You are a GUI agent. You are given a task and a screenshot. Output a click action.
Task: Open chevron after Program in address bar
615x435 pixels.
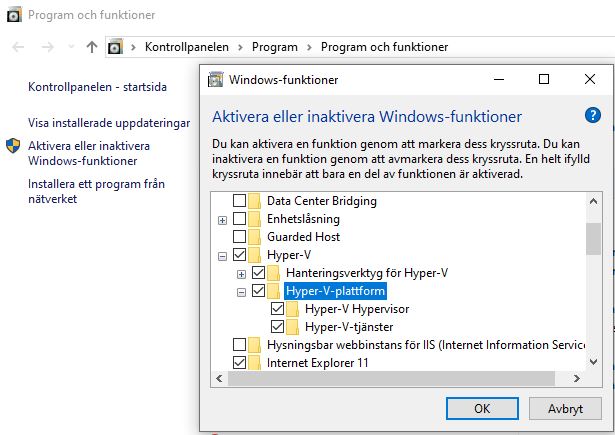pyautogui.click(x=309, y=47)
